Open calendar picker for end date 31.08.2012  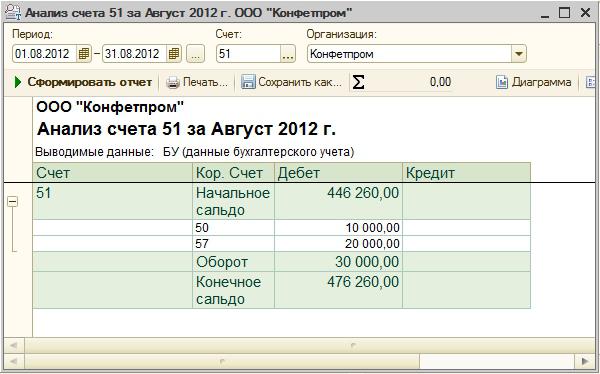click(174, 54)
